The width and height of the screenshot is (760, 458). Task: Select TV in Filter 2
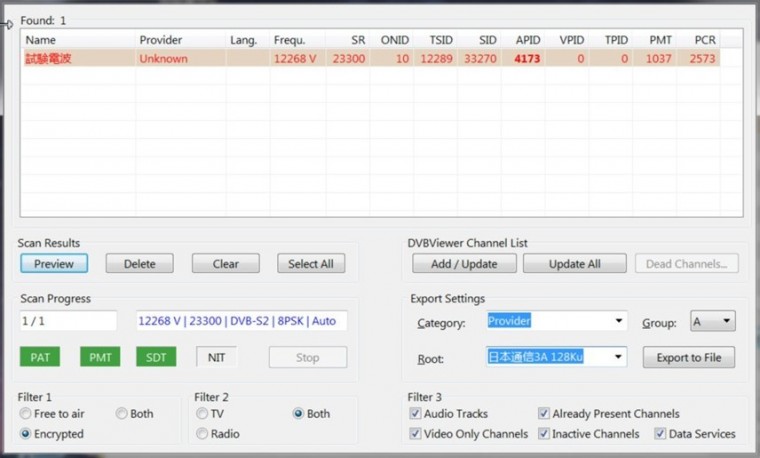tap(210, 413)
